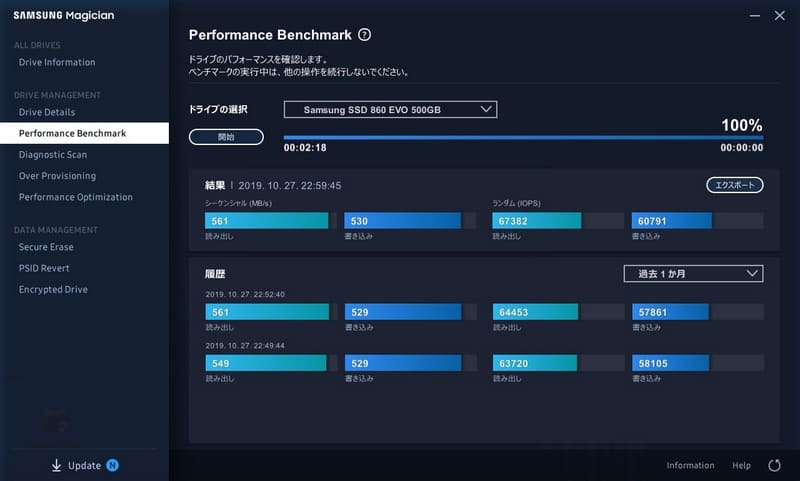Click the Update download arrow icon
The width and height of the screenshot is (800, 481).
tap(56, 465)
